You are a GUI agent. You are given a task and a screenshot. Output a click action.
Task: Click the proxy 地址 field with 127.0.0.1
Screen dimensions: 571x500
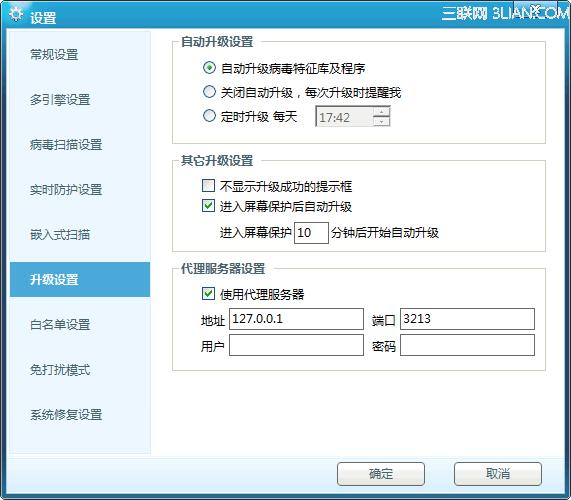tap(296, 319)
